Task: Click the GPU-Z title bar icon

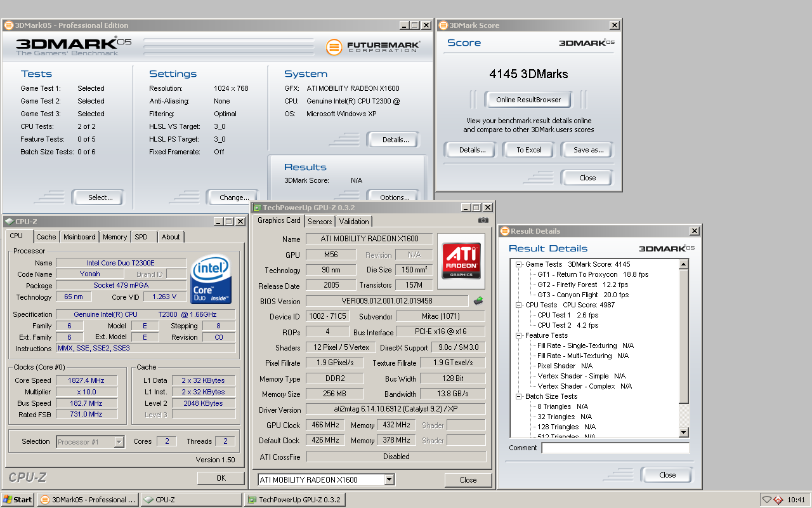Action: [x=257, y=208]
